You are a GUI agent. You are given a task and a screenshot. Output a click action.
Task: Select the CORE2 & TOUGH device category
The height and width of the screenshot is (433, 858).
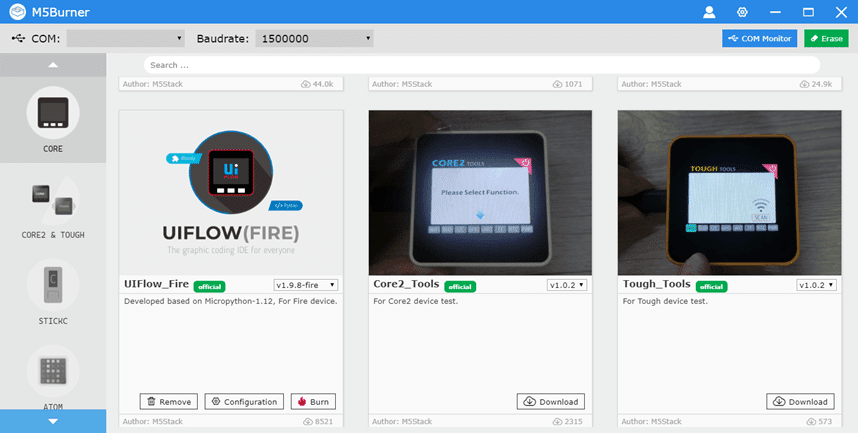(x=53, y=206)
